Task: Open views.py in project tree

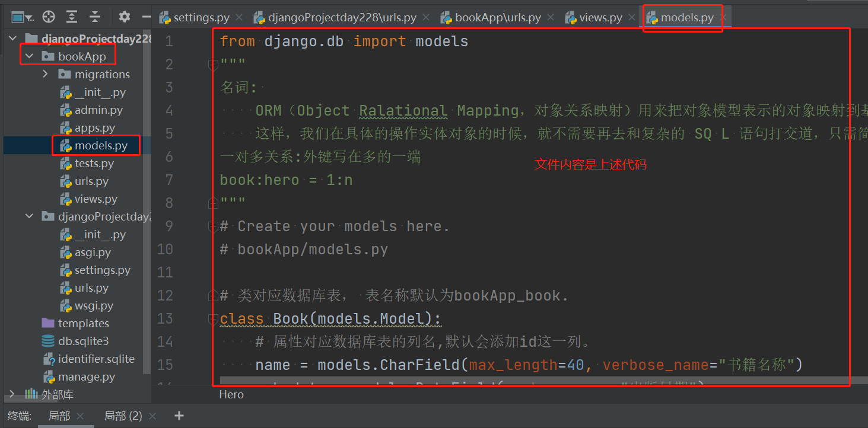Action: pos(96,199)
